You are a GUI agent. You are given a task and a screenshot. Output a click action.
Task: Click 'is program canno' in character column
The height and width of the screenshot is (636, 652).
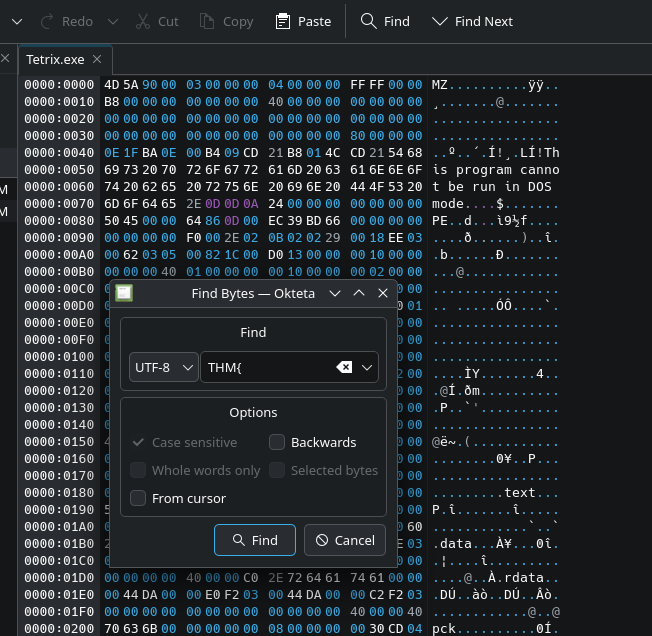click(x=496, y=170)
